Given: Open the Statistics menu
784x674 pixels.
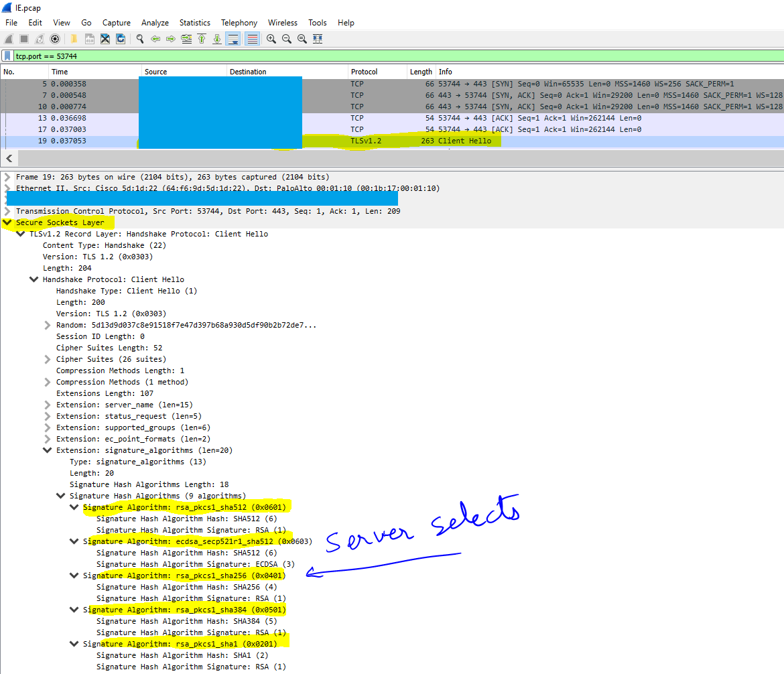Looking at the screenshot, I should coord(194,22).
